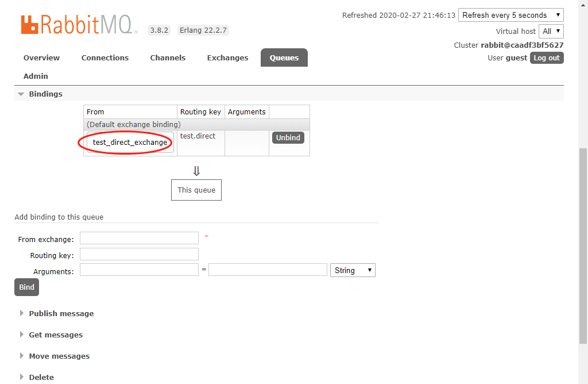Click the Default exchange binding row
Screen dimensions: 588x384
196,124
